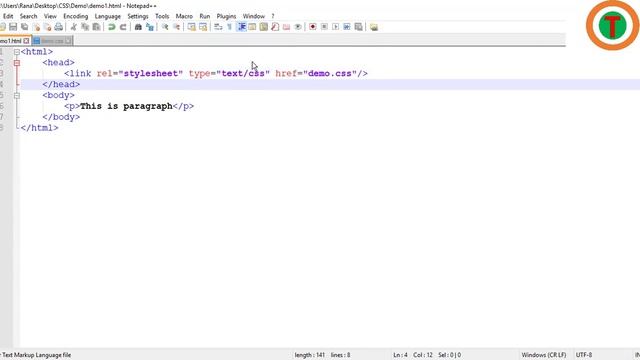The width and height of the screenshot is (640, 360).
Task: Open the Plugins menu
Action: coord(227,16)
